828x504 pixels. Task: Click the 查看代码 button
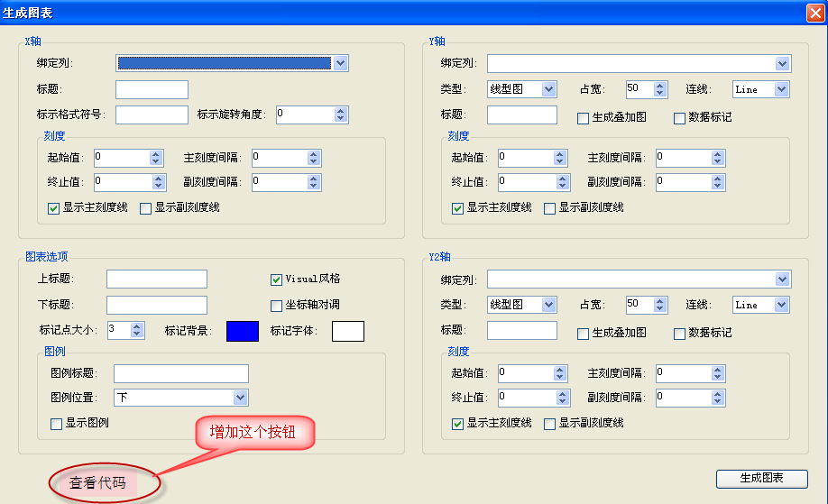[x=97, y=483]
